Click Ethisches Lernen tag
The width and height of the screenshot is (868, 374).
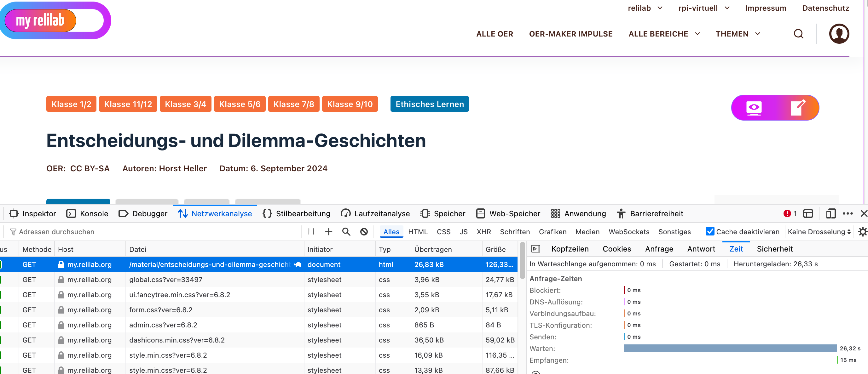pyautogui.click(x=429, y=104)
